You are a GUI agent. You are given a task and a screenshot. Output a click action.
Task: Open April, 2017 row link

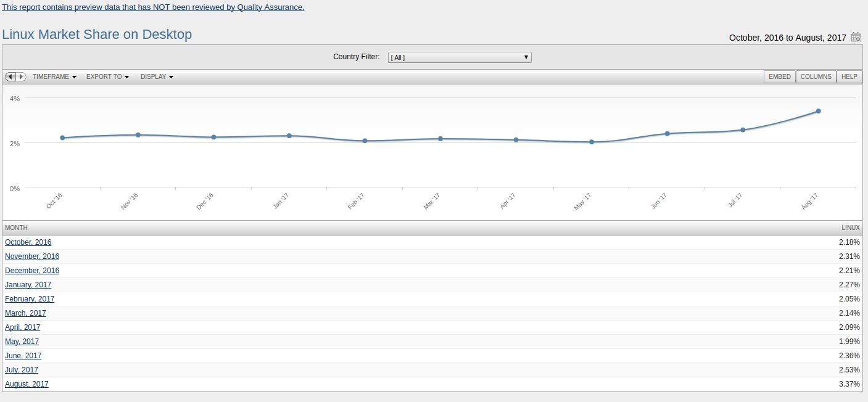click(23, 327)
